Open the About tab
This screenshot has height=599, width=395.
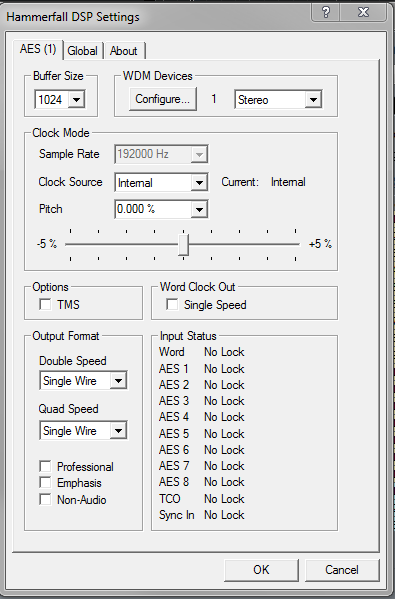click(x=124, y=51)
